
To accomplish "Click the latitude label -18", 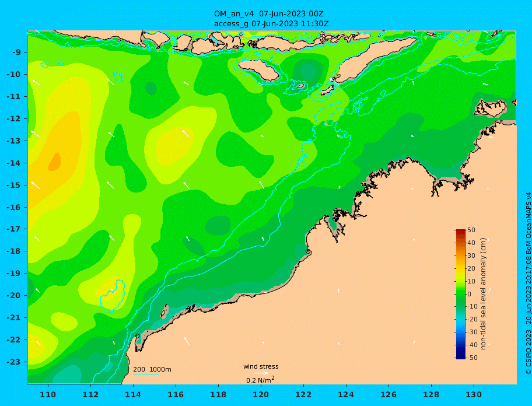I will [14, 251].
